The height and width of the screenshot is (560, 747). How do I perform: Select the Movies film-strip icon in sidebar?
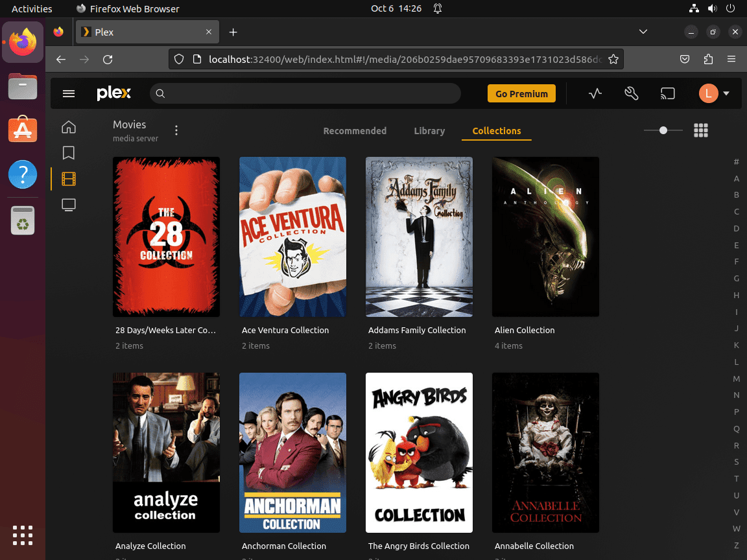coord(68,179)
